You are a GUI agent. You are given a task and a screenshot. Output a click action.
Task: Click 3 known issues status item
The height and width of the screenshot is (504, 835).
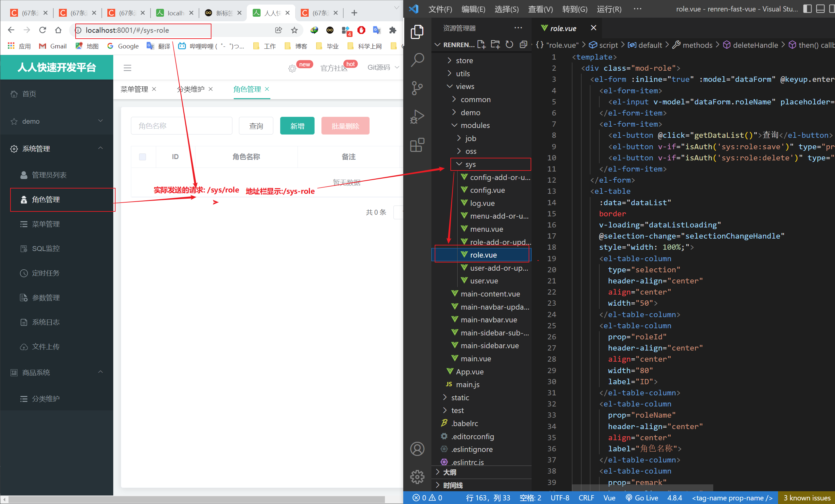point(807,497)
